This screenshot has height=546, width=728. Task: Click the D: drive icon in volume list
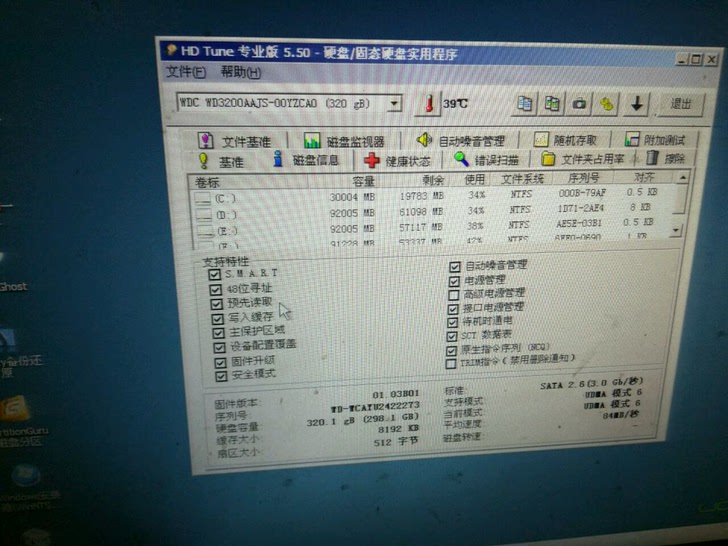(x=204, y=215)
